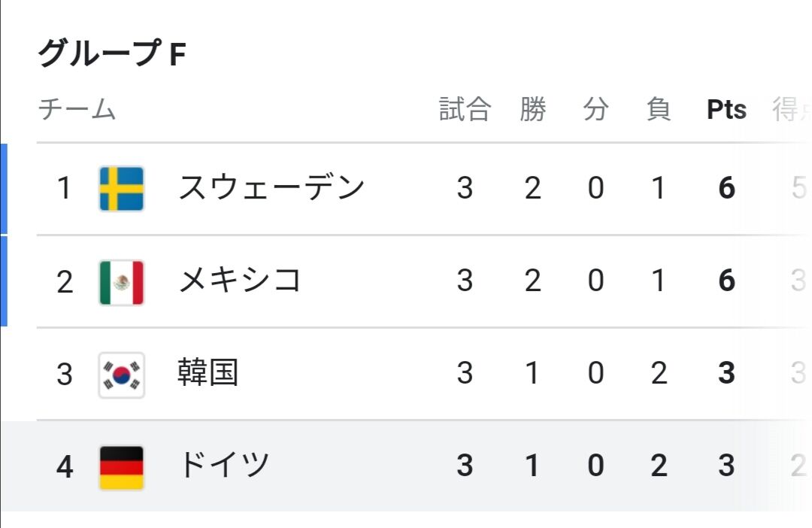812x528 pixels.
Task: Click the チーム column header
Action: click(77, 109)
